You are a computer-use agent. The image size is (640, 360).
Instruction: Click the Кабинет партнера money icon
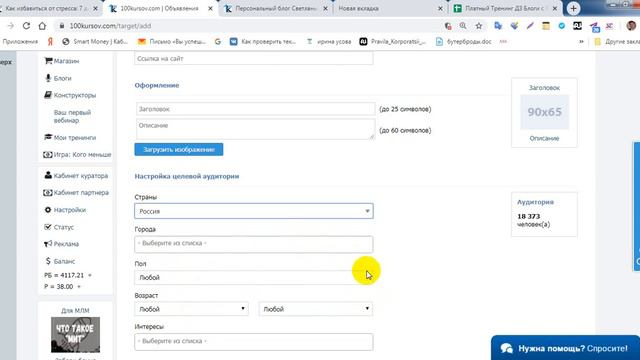[48, 193]
